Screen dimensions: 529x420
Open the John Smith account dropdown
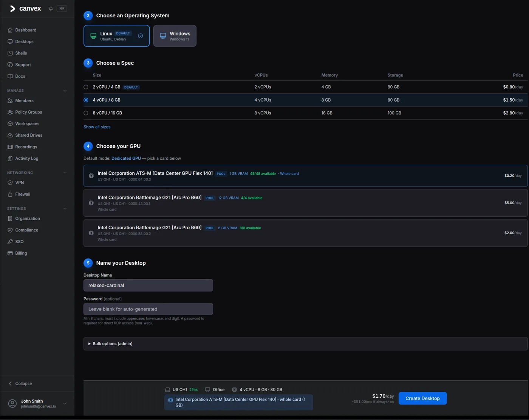click(65, 404)
